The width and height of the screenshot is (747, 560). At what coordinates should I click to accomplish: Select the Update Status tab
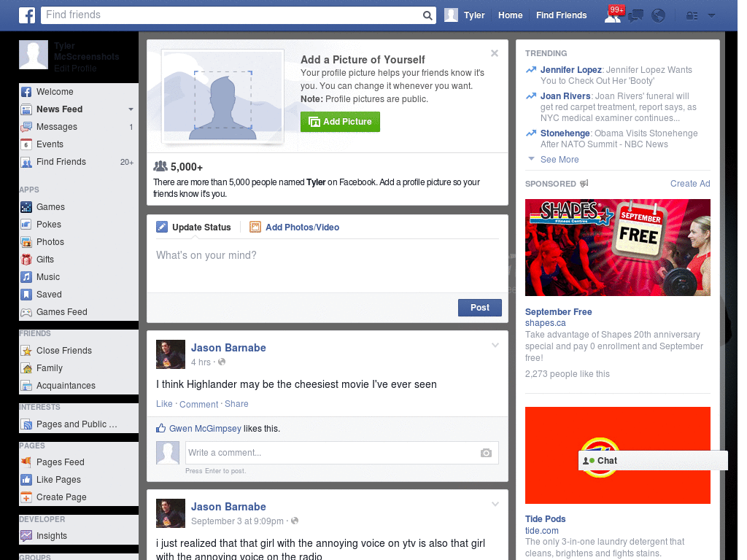pos(194,227)
